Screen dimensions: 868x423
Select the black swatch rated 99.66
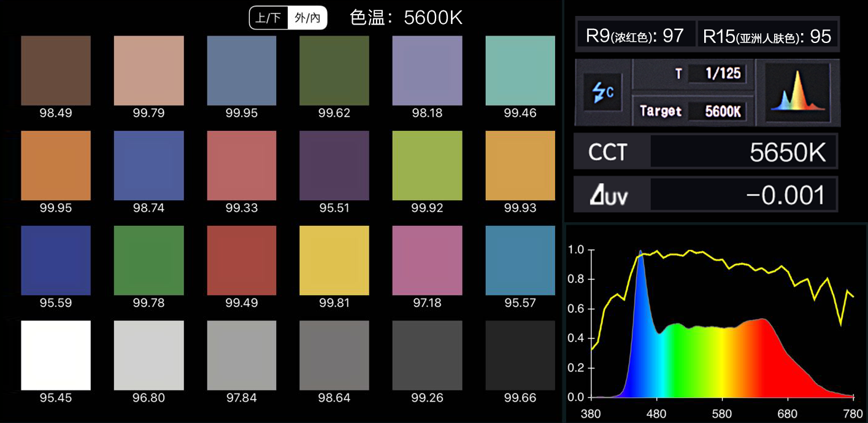(520, 355)
